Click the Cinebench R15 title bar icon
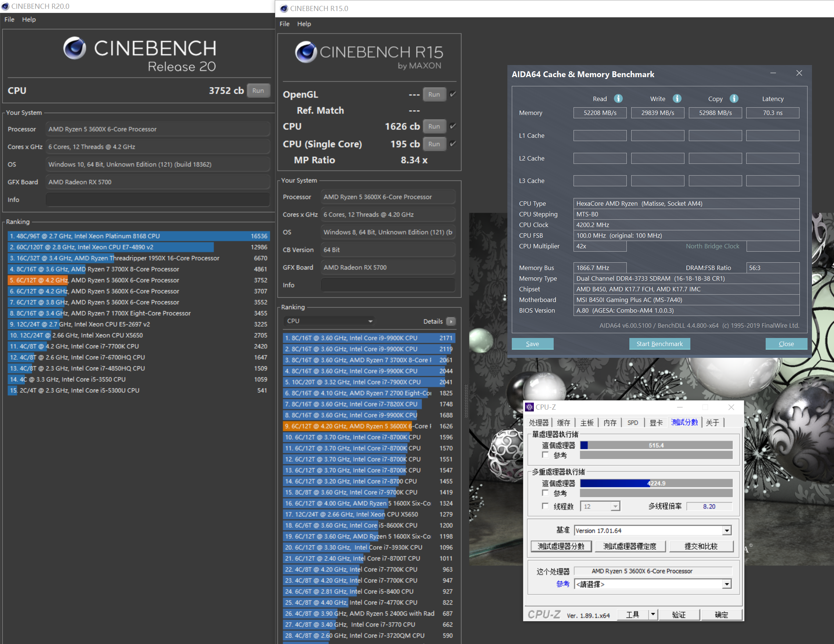Viewport: 834px width, 644px height. [284, 8]
